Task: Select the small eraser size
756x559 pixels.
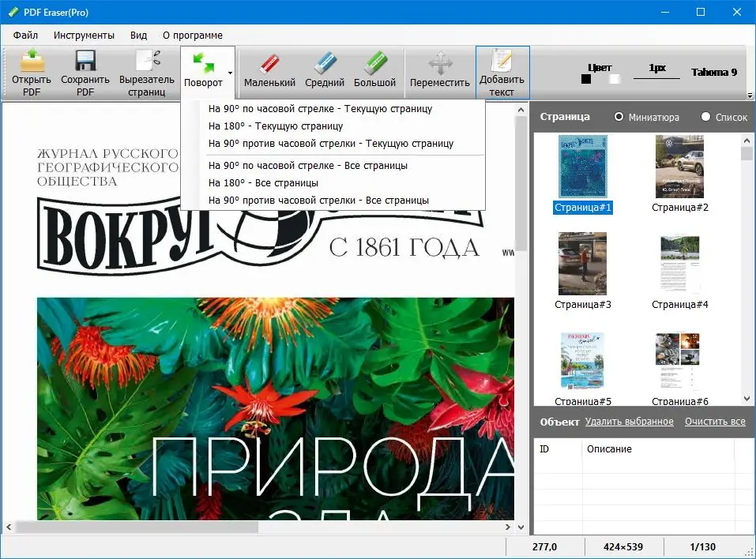Action: 268,71
